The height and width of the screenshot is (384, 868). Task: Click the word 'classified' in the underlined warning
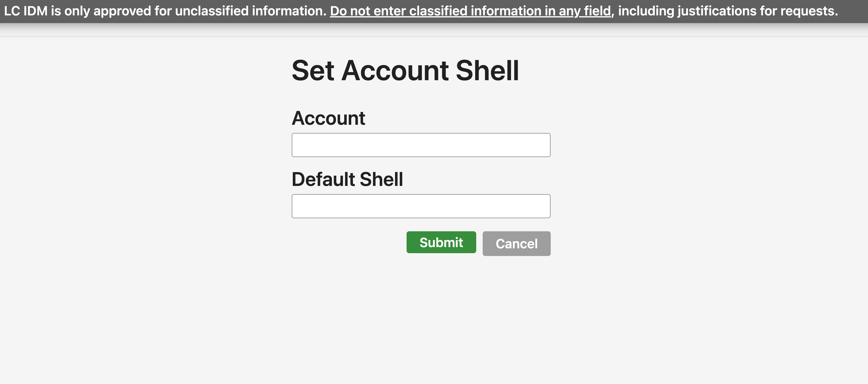coord(438,11)
